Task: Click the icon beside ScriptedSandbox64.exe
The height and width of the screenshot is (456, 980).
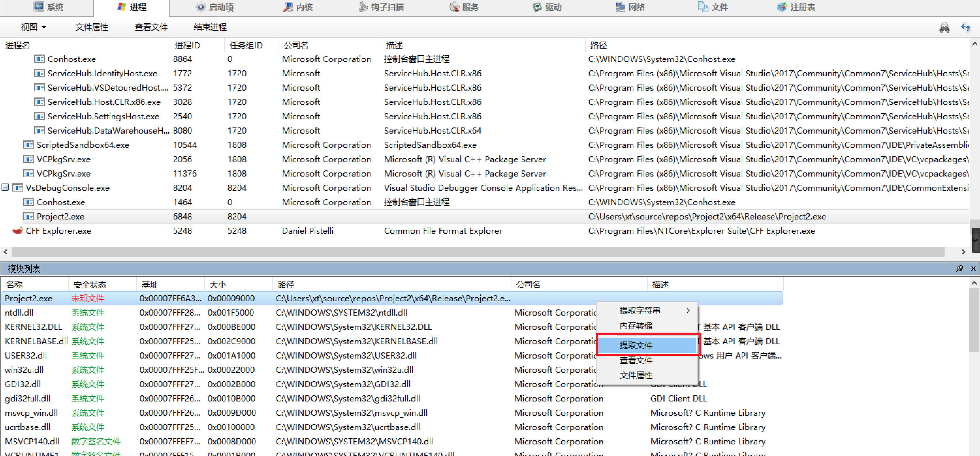Action: pos(28,145)
